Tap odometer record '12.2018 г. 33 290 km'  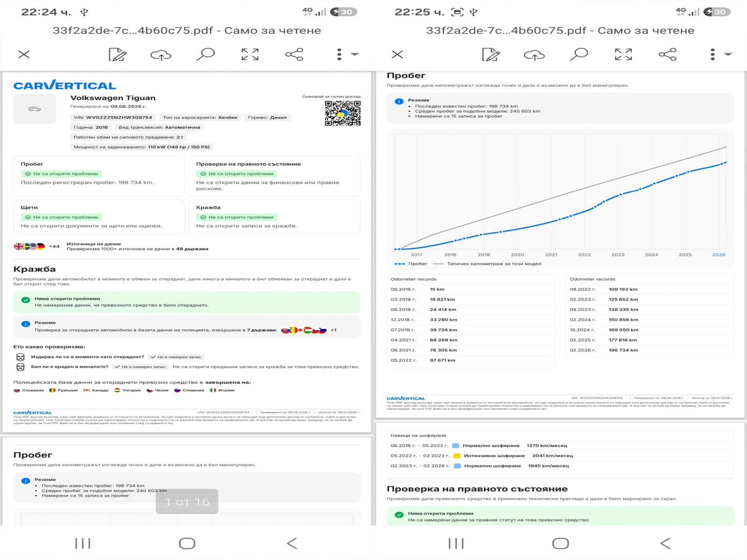click(x=471, y=320)
